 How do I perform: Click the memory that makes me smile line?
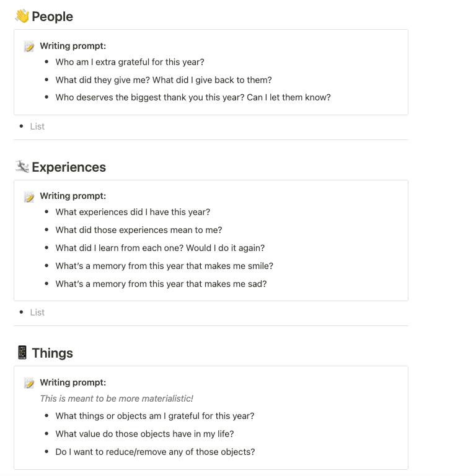point(164,266)
